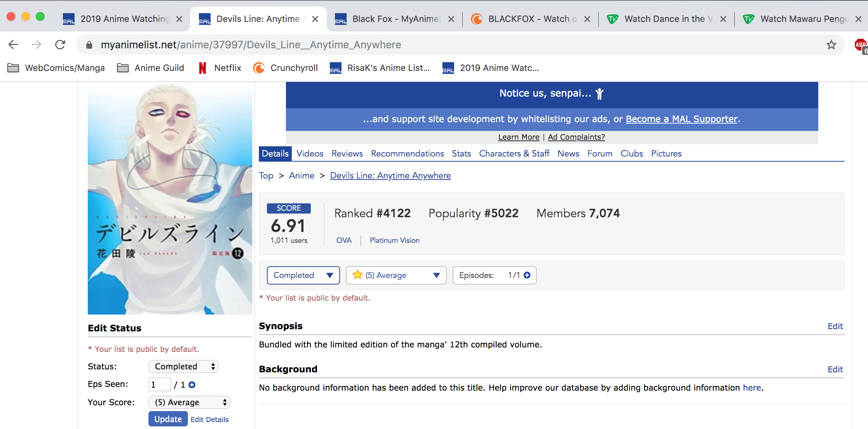The image size is (868, 429).
Task: Follow the Become a MAL Supporter link
Action: coord(682,119)
